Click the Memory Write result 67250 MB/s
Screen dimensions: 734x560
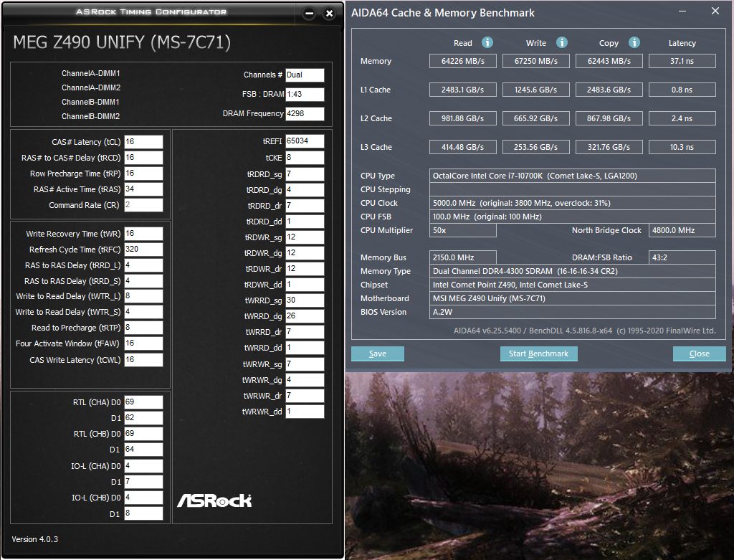[535, 61]
